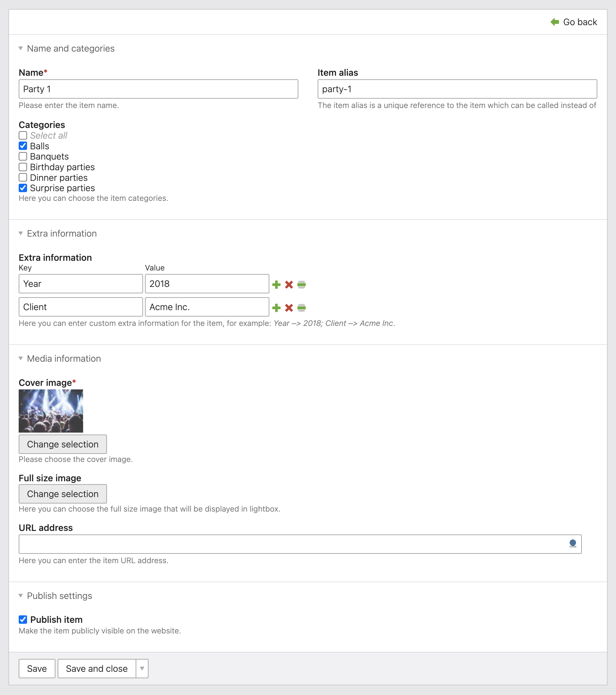Click the red delete icon in Year row
The width and height of the screenshot is (616, 695).
(289, 285)
